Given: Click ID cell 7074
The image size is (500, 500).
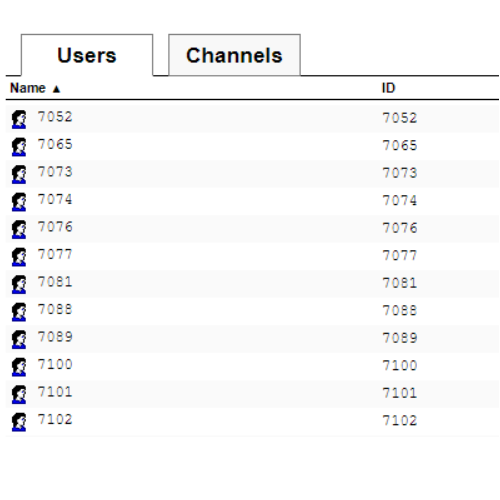Looking at the screenshot, I should point(400,201).
